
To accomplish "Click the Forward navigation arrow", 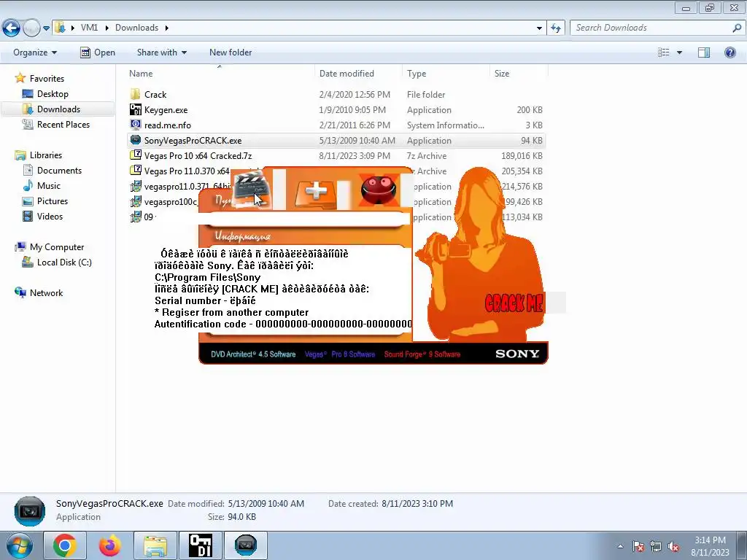I will [x=31, y=28].
